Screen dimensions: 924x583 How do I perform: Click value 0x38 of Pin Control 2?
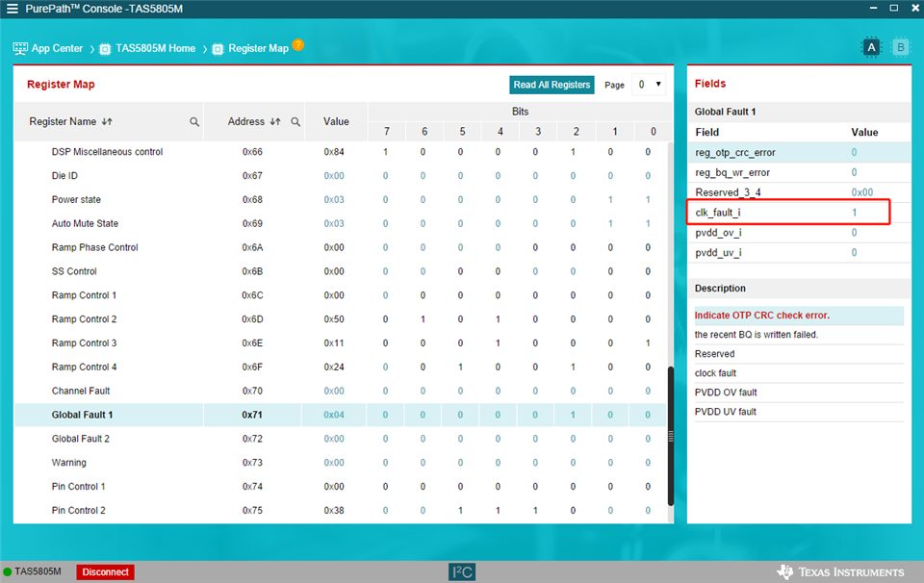pos(334,511)
